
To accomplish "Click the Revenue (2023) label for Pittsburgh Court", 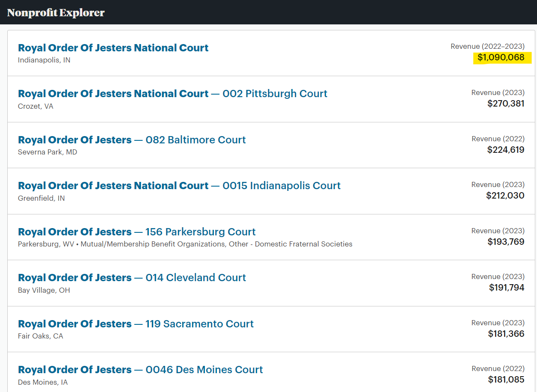I will point(498,92).
